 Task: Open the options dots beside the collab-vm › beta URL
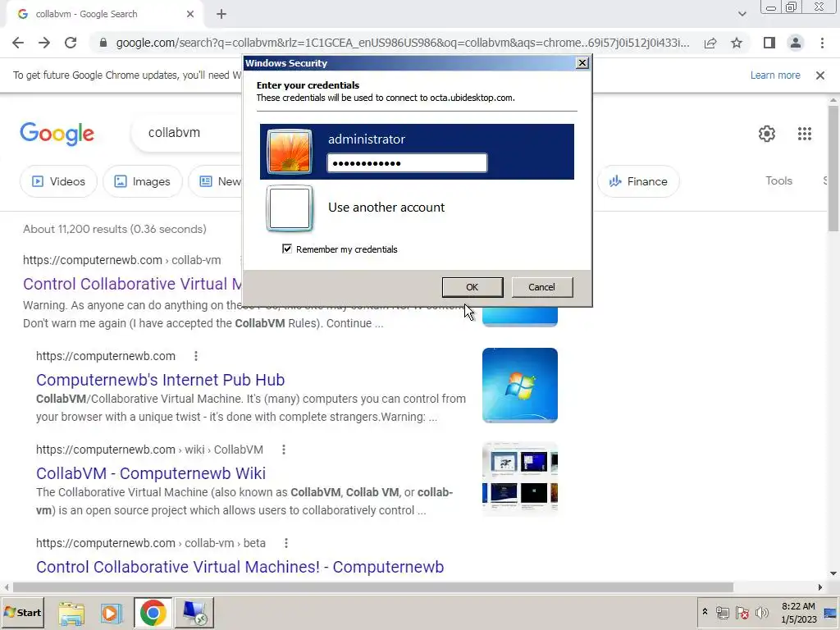point(286,543)
